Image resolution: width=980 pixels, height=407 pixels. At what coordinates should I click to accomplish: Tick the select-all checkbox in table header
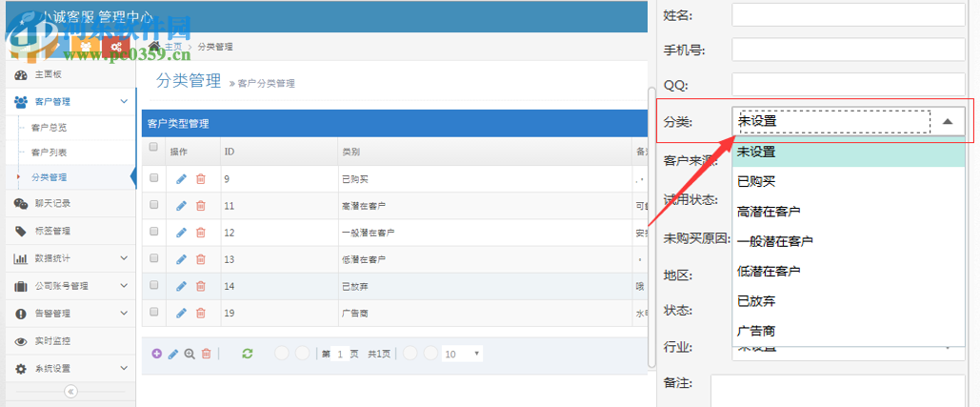tap(153, 148)
